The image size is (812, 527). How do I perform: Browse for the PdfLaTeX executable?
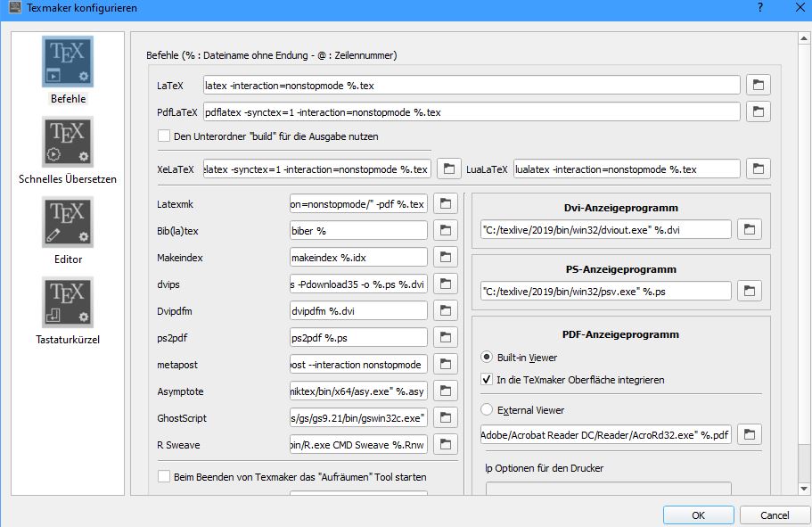tap(758, 112)
